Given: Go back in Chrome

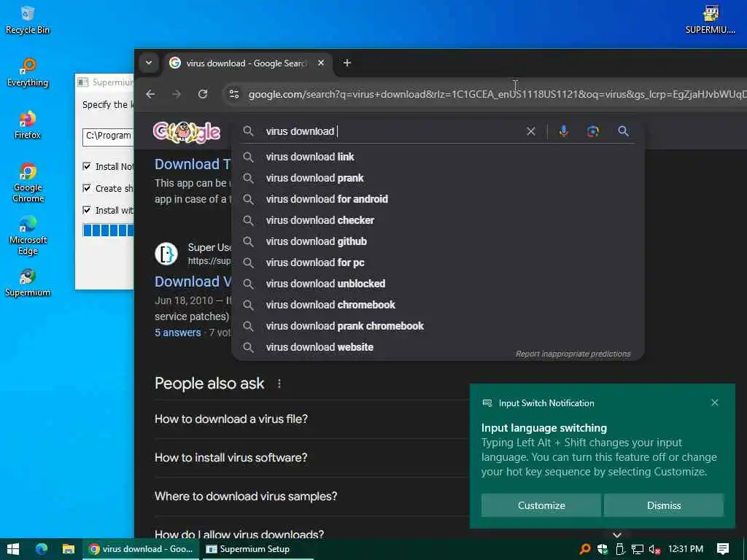Looking at the screenshot, I should [150, 94].
